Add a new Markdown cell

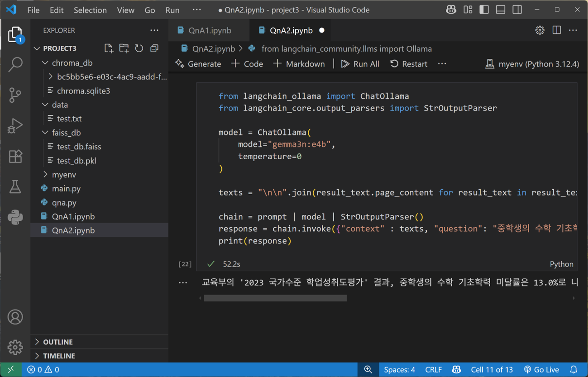coord(299,64)
